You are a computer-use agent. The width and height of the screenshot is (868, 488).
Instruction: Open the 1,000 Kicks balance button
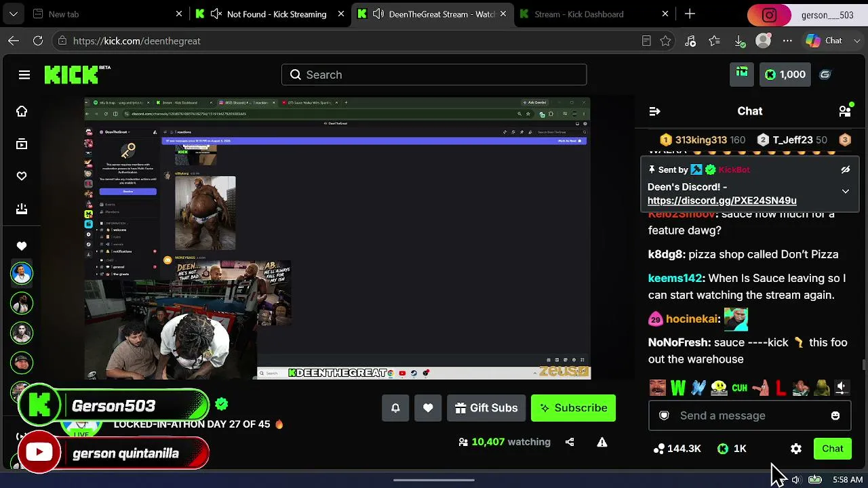(785, 75)
